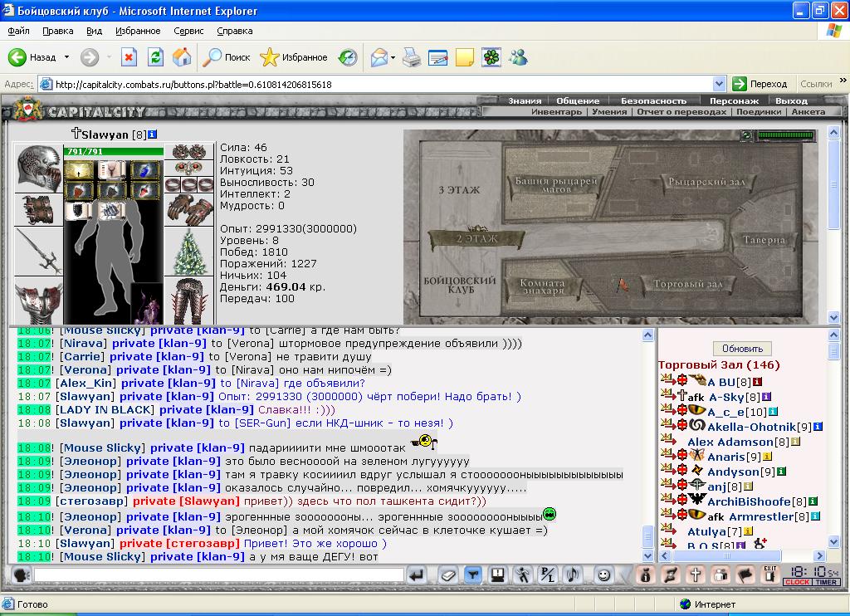Toggle the CLOCK mode button

tap(797, 583)
